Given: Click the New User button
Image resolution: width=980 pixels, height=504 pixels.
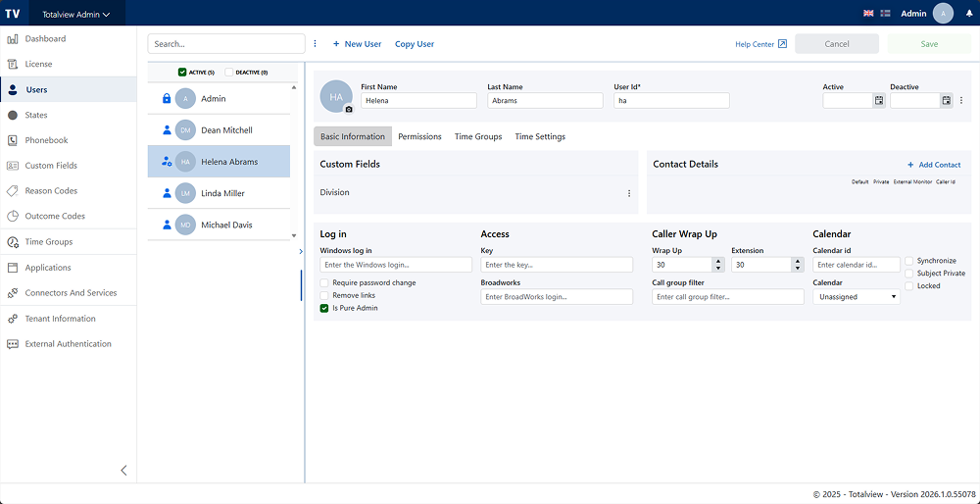Looking at the screenshot, I should (357, 44).
